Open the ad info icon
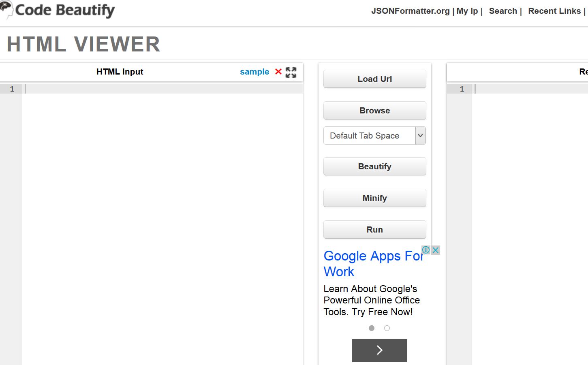 click(426, 250)
